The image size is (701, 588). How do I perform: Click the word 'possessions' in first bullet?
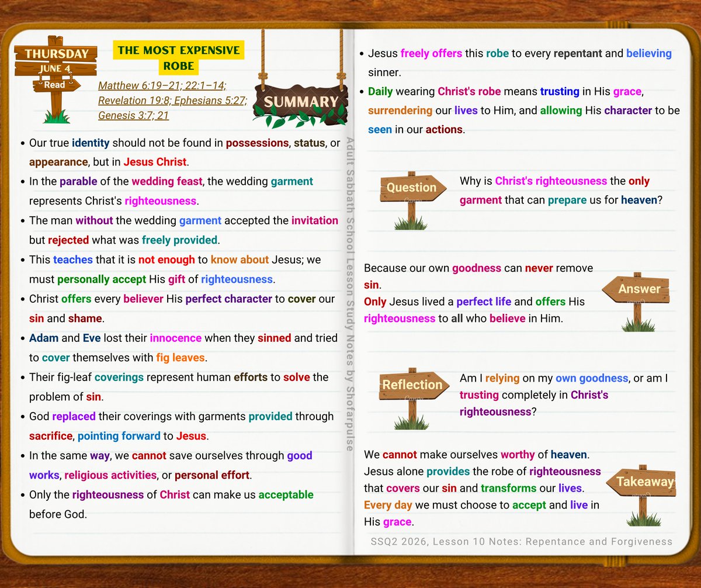(257, 142)
